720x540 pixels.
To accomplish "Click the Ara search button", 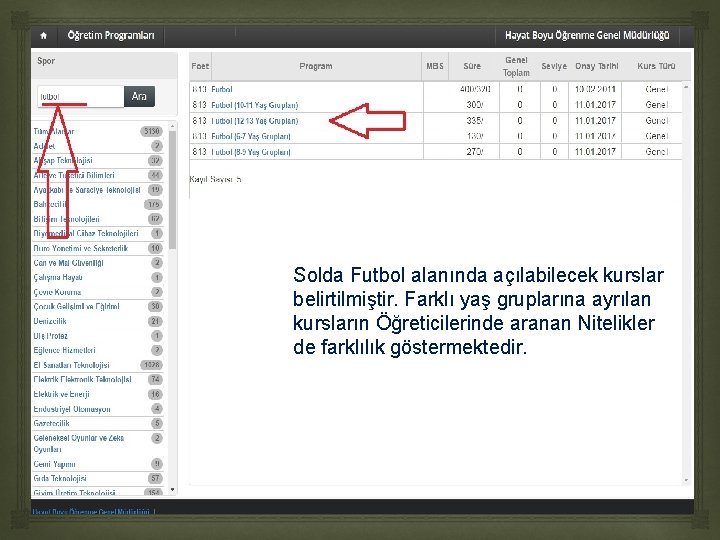I will [x=139, y=96].
